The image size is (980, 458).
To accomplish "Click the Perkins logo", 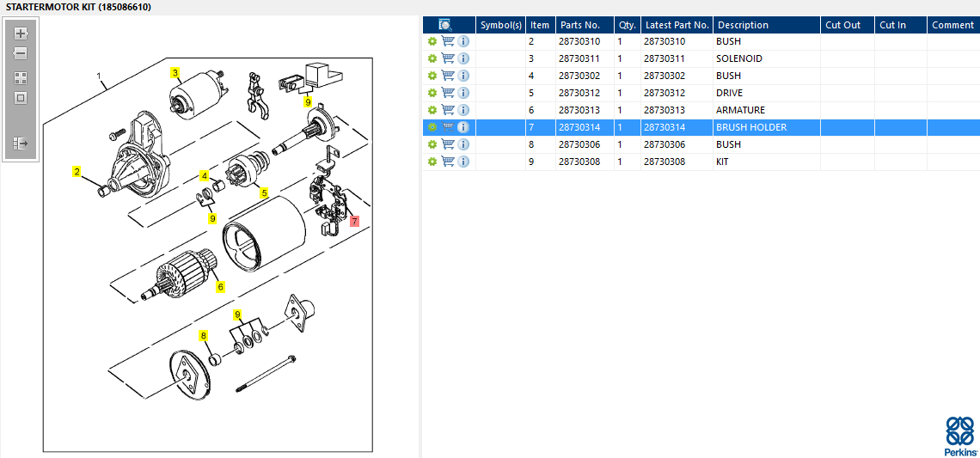I will pyautogui.click(x=960, y=437).
